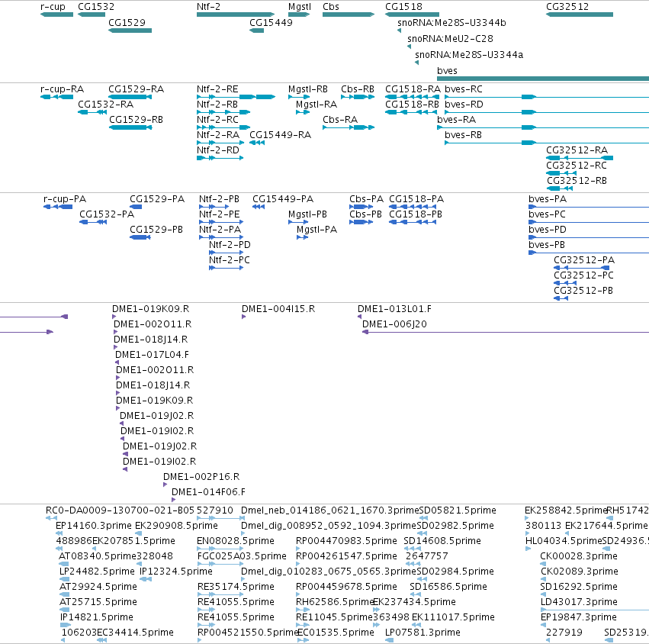Image resolution: width=649 pixels, height=644 pixels.
Task: Select the bves-PA protein label
Action: pyautogui.click(x=548, y=199)
